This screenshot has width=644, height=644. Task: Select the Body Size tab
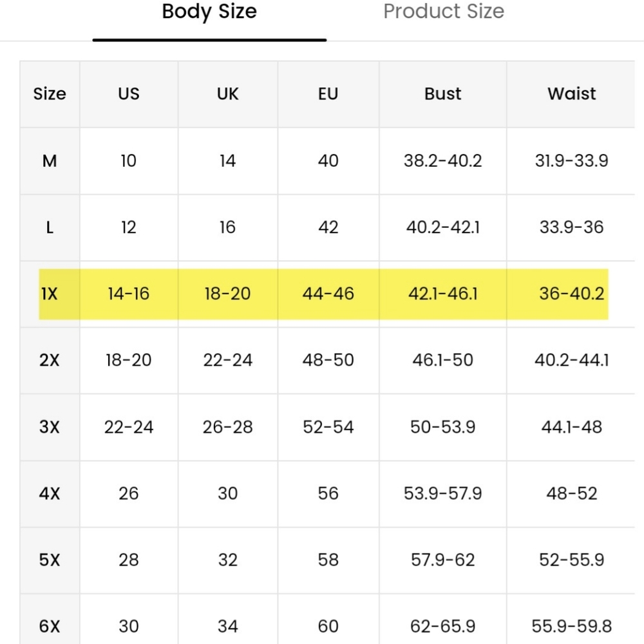click(x=209, y=12)
